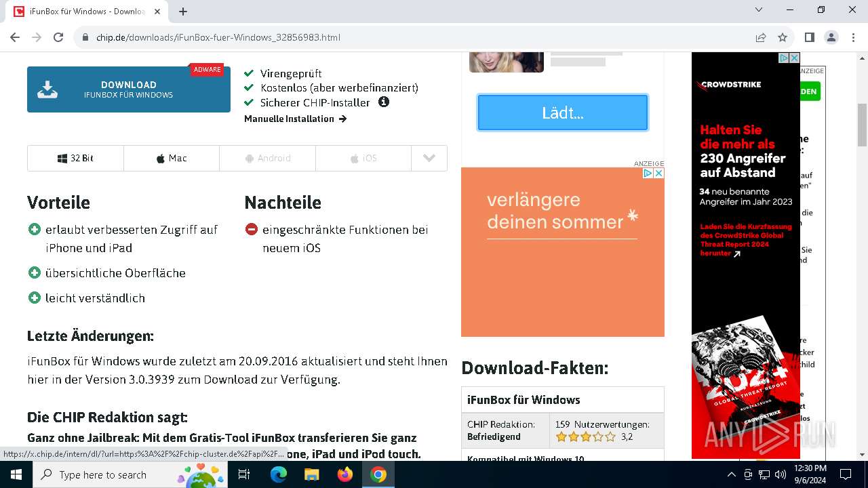Image resolution: width=868 pixels, height=488 pixels.
Task: Expand the platform list chevron
Action: click(x=429, y=158)
